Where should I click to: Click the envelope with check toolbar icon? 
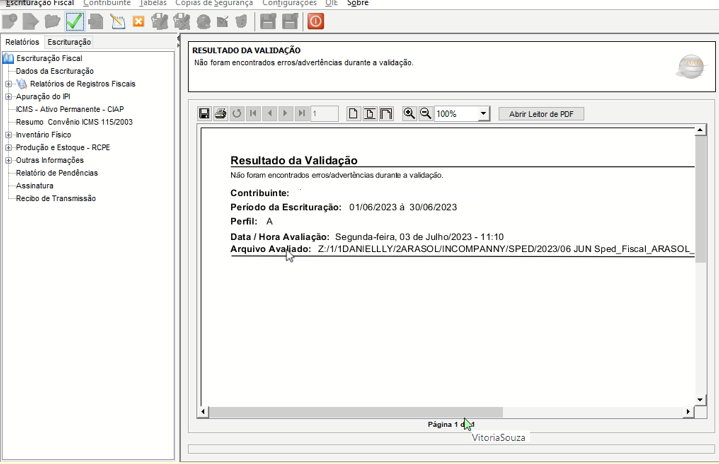tap(222, 22)
